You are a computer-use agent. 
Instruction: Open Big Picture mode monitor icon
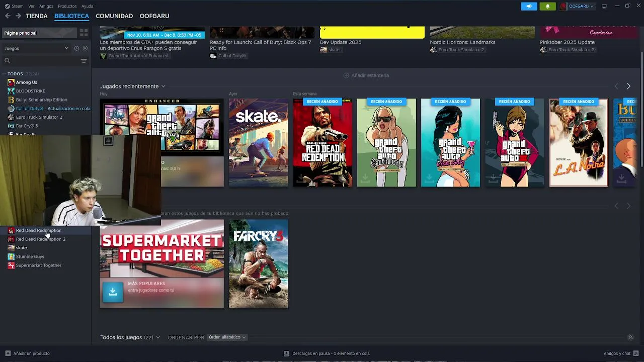604,6
